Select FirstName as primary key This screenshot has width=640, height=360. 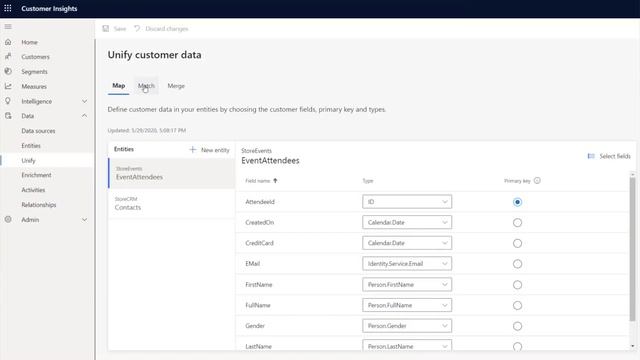click(517, 285)
